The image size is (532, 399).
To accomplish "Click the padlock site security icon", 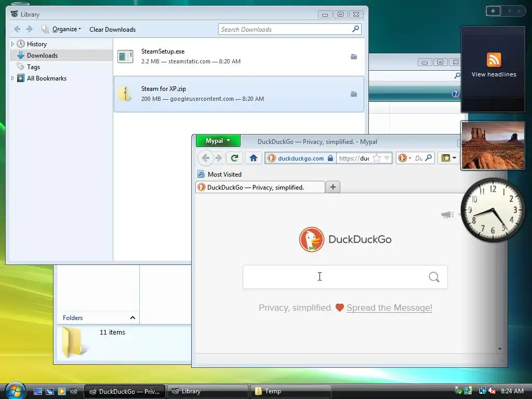I will tap(330, 158).
